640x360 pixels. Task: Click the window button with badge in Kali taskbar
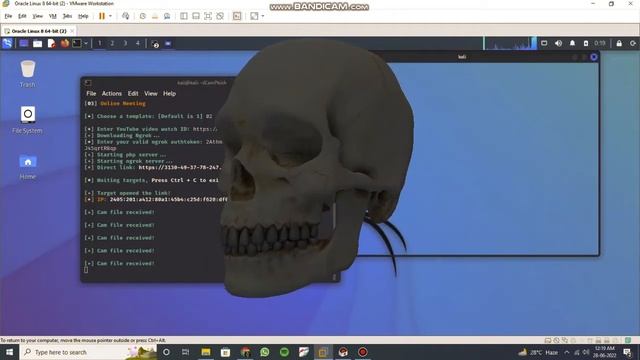click(x=155, y=44)
